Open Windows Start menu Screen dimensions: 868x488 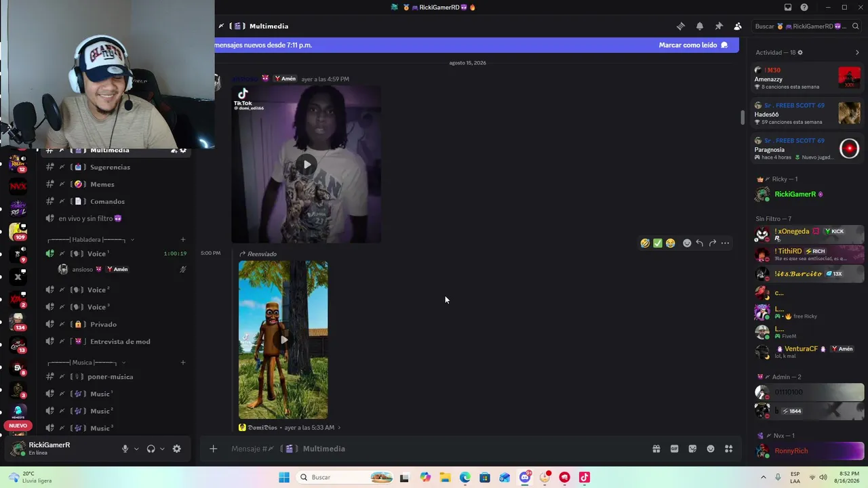[284, 477]
